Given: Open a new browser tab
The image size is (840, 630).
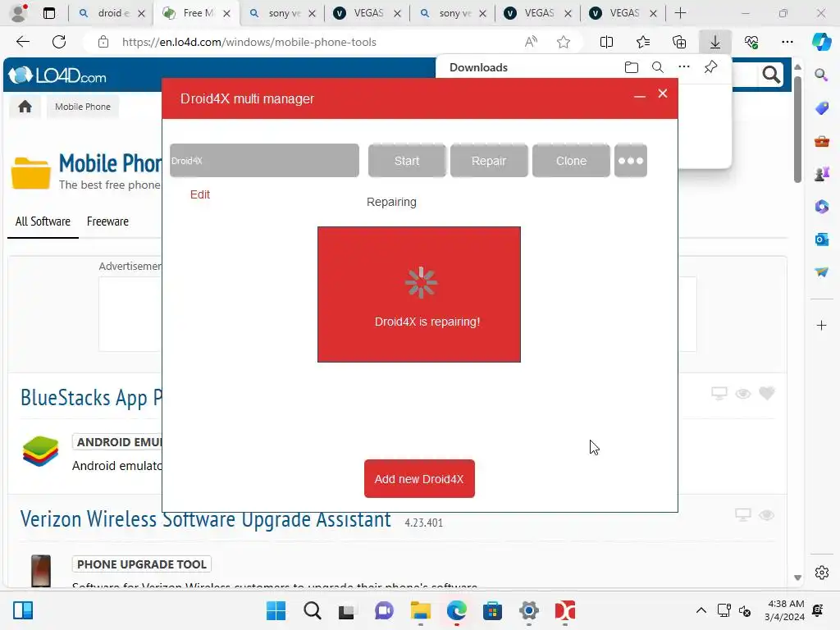Looking at the screenshot, I should point(680,13).
